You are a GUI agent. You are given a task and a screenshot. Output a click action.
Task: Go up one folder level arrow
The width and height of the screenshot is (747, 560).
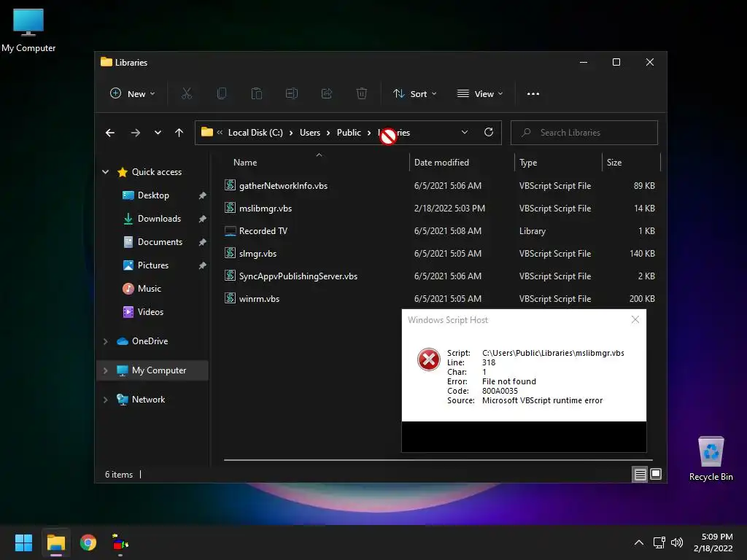(179, 133)
